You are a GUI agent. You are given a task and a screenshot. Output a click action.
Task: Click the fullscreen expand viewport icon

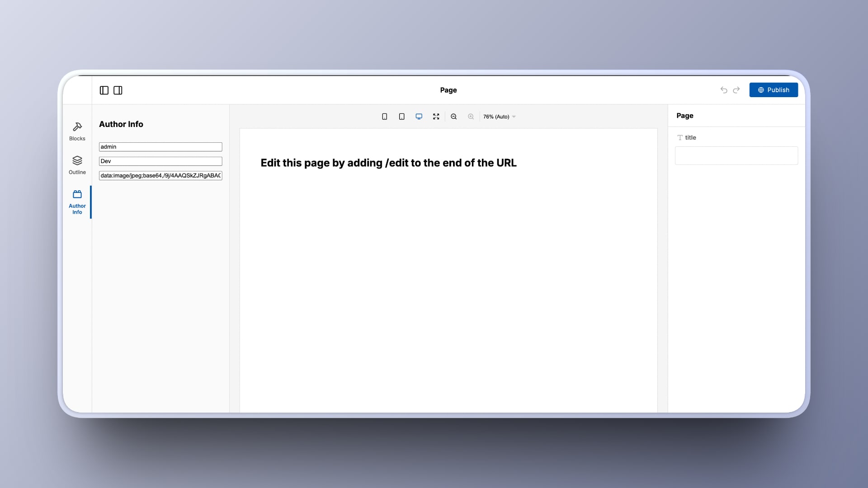coord(436,117)
